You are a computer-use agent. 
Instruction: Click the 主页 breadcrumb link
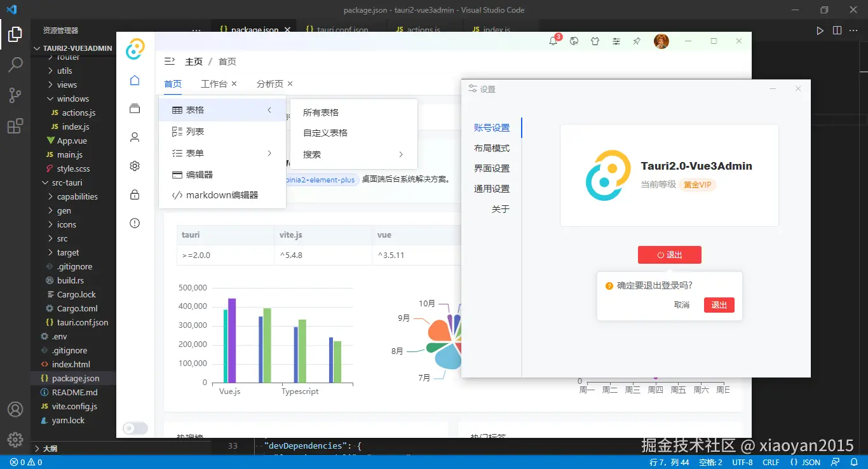pyautogui.click(x=194, y=62)
